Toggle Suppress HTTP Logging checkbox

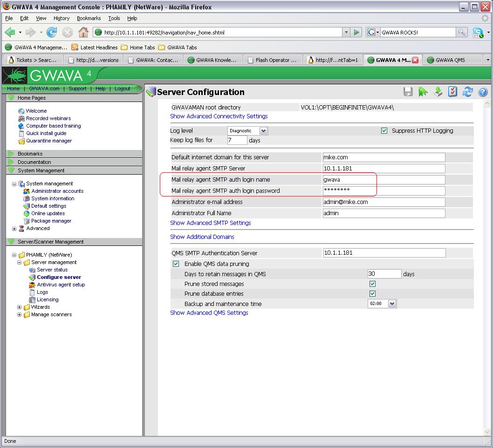click(x=384, y=130)
